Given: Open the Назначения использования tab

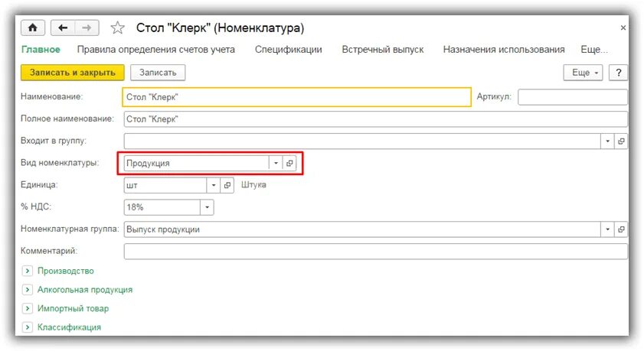Looking at the screenshot, I should (504, 50).
